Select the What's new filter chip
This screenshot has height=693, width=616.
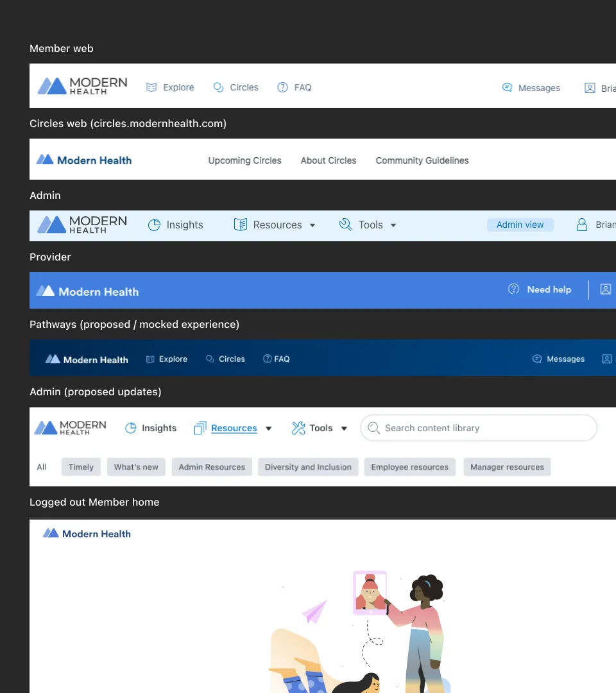(136, 466)
